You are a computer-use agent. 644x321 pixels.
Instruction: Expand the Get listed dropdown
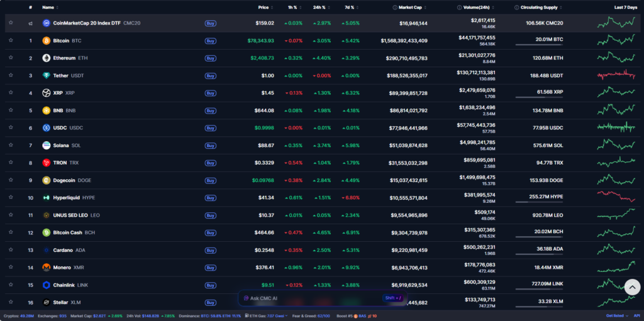pyautogui.click(x=616, y=315)
